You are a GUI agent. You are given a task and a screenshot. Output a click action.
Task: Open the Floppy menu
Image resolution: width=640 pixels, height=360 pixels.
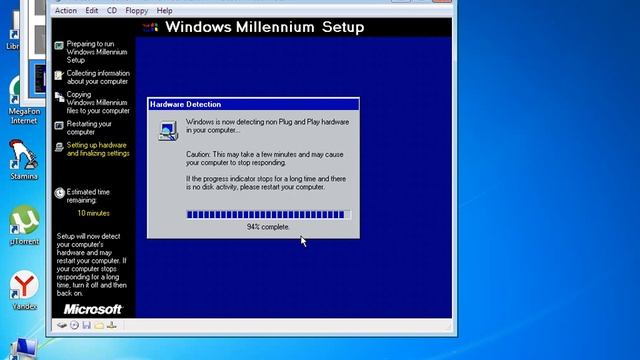[x=136, y=11]
